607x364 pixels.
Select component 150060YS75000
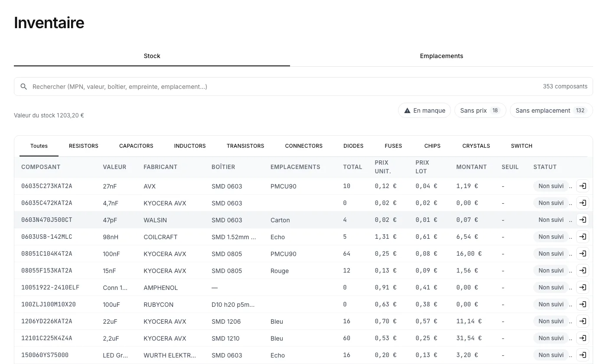(45, 355)
